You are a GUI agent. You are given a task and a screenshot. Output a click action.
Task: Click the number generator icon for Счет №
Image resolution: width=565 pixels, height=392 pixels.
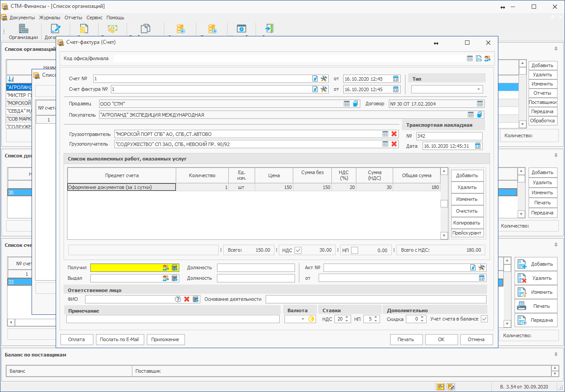coord(315,79)
